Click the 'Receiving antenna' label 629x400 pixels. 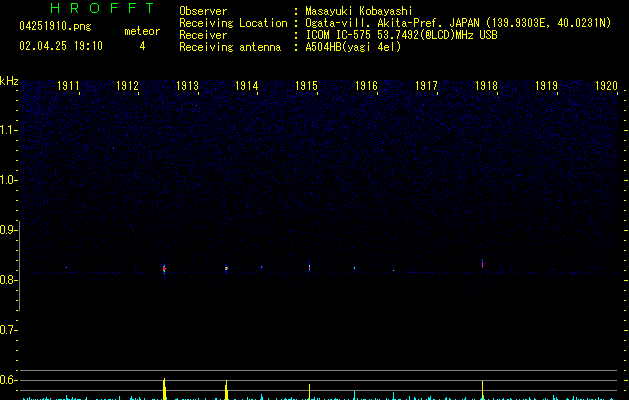tap(230, 47)
